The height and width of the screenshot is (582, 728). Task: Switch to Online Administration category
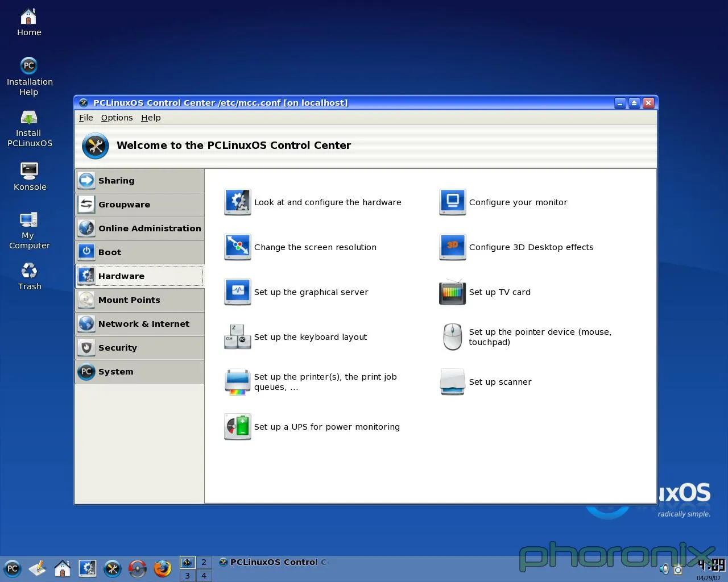point(140,228)
